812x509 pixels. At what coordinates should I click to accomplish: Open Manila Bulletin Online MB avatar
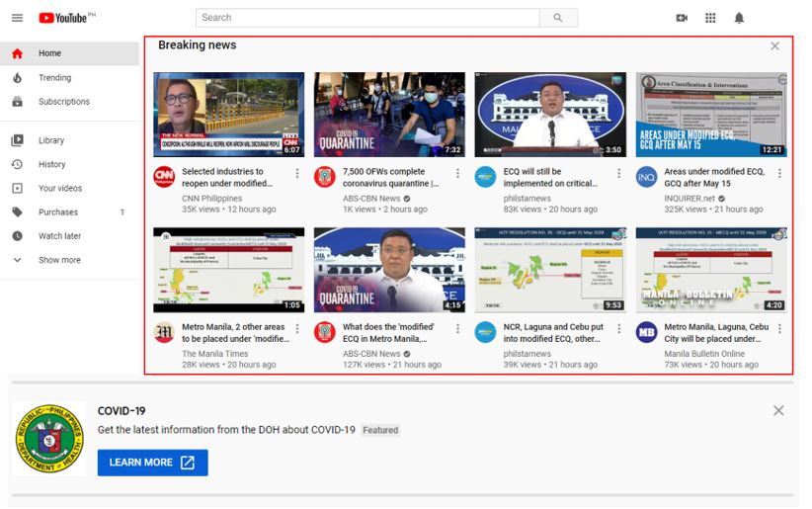tap(646, 332)
